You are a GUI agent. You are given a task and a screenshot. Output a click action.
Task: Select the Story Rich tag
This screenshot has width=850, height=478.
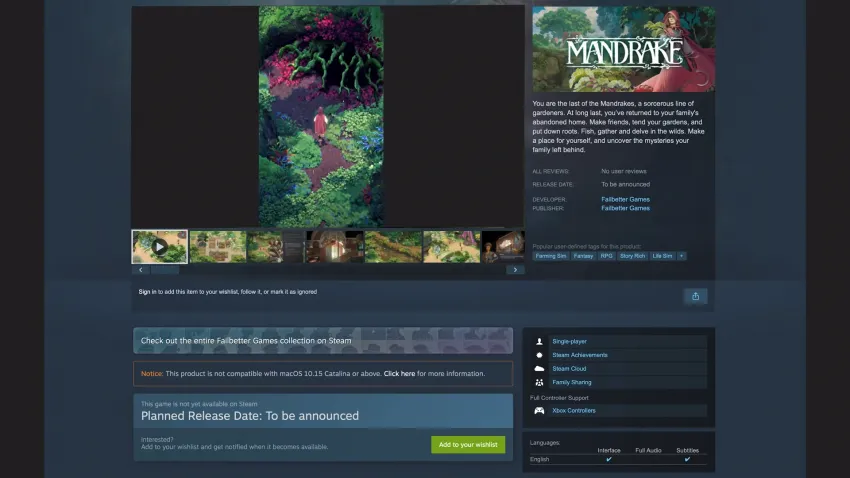point(632,256)
